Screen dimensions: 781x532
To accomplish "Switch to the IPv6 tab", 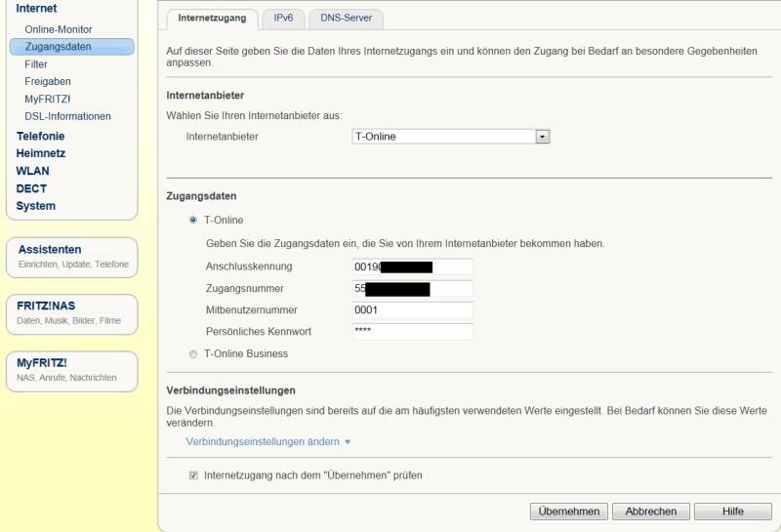I will (283, 18).
